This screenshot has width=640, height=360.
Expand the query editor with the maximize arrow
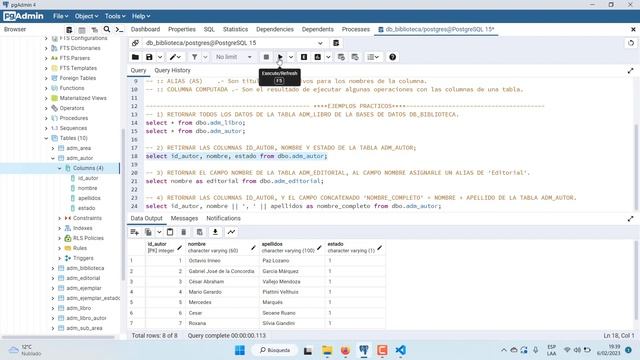coord(631,71)
